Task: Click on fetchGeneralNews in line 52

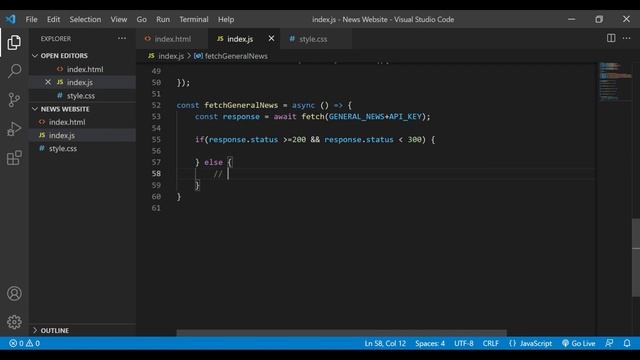Action: coord(241,105)
